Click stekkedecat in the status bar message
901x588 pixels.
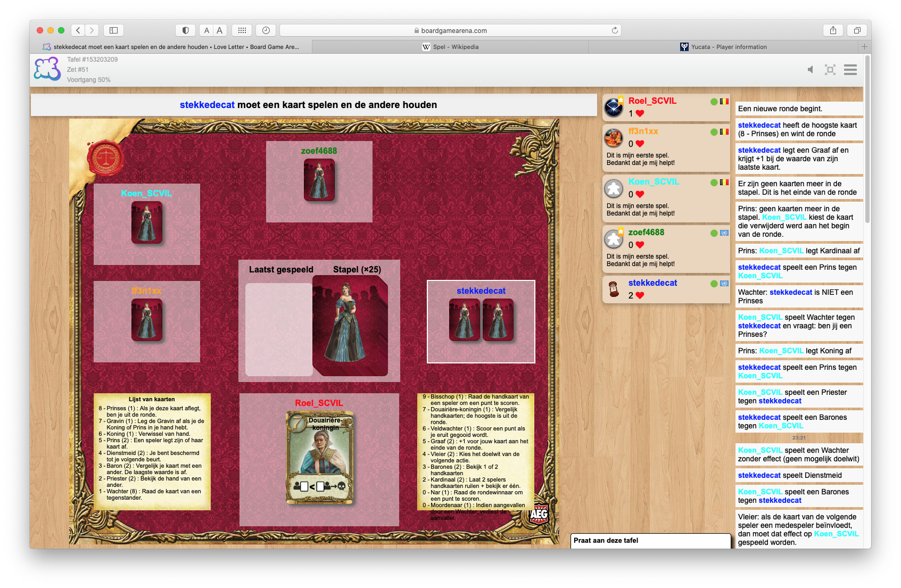[x=207, y=105]
